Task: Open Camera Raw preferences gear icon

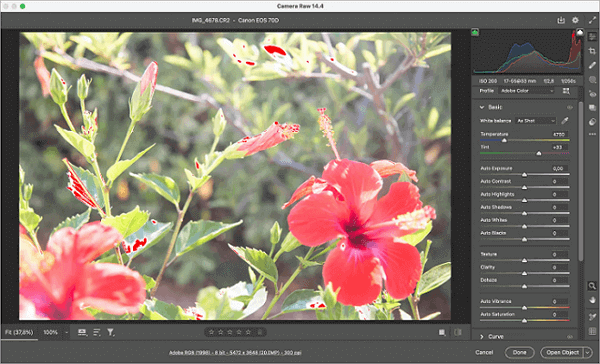Action: 575,20
